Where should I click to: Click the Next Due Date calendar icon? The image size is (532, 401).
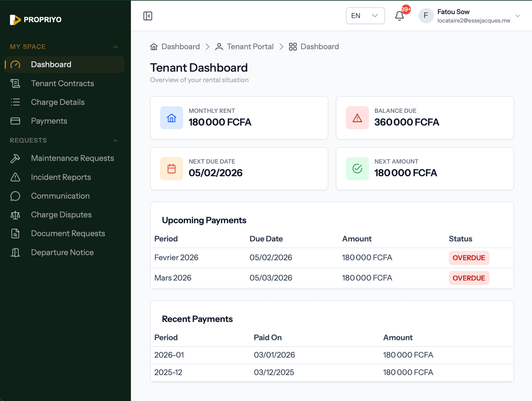click(x=172, y=169)
